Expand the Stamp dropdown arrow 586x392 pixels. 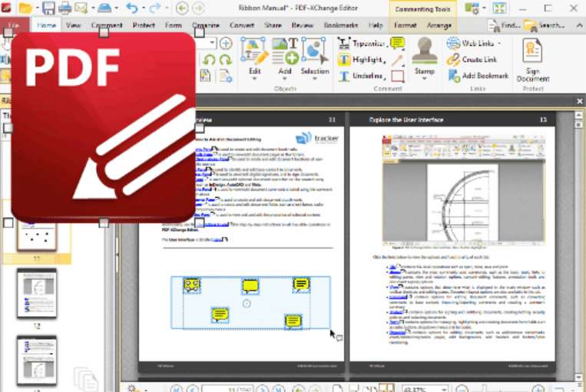424,79
